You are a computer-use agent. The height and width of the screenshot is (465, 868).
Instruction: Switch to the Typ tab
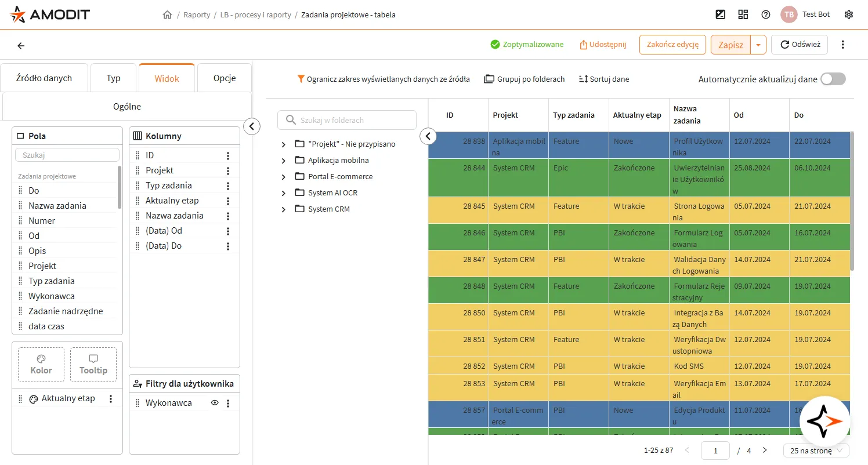click(x=114, y=78)
